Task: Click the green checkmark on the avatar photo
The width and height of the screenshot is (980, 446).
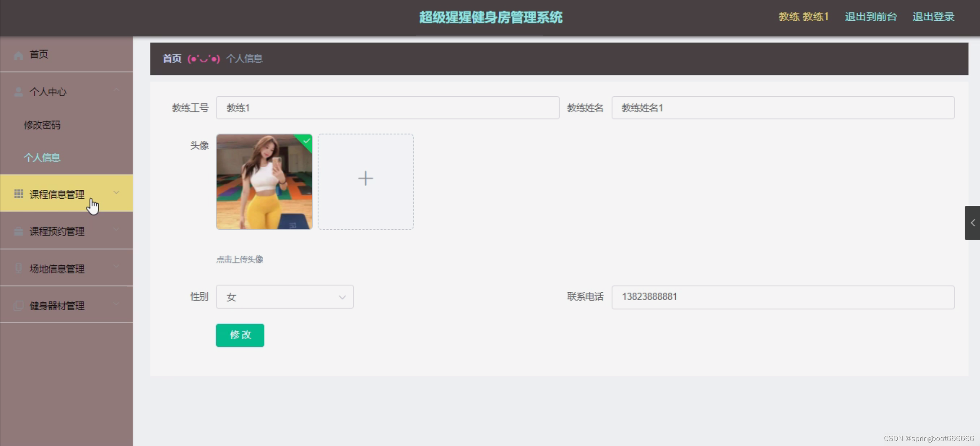Action: 306,141
